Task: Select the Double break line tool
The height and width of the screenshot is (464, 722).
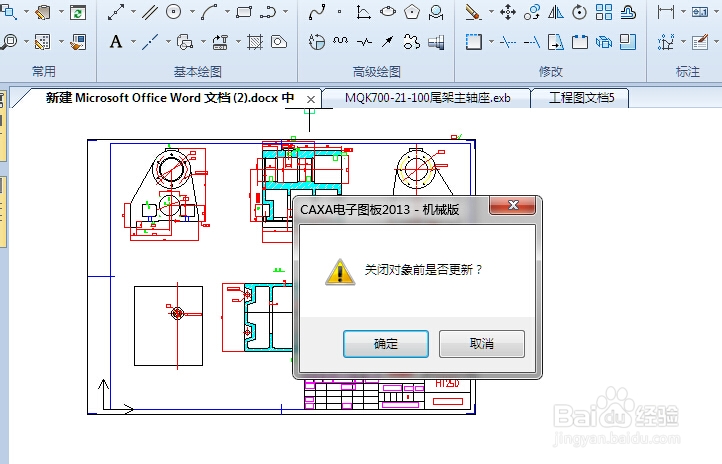Action: tap(364, 42)
